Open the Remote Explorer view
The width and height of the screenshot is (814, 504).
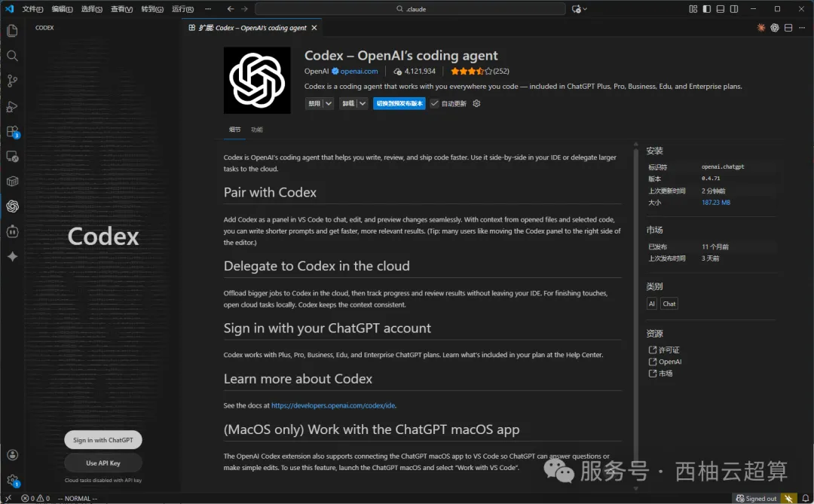13,156
